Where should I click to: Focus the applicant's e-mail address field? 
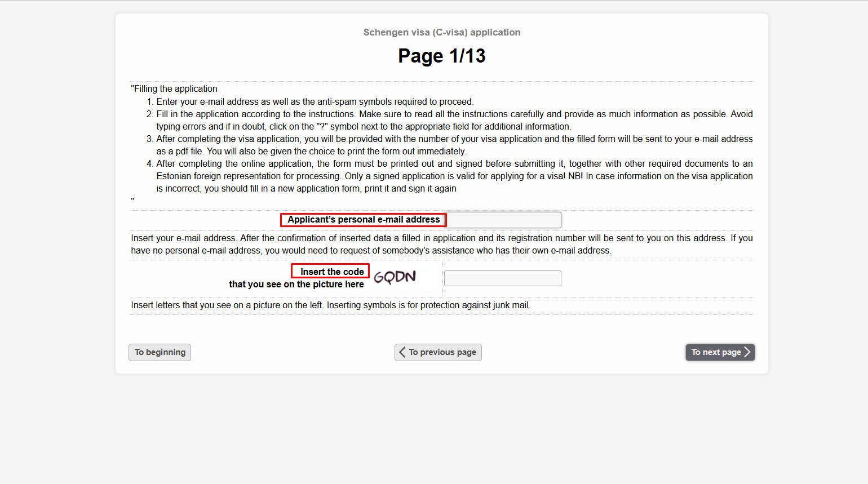point(504,220)
